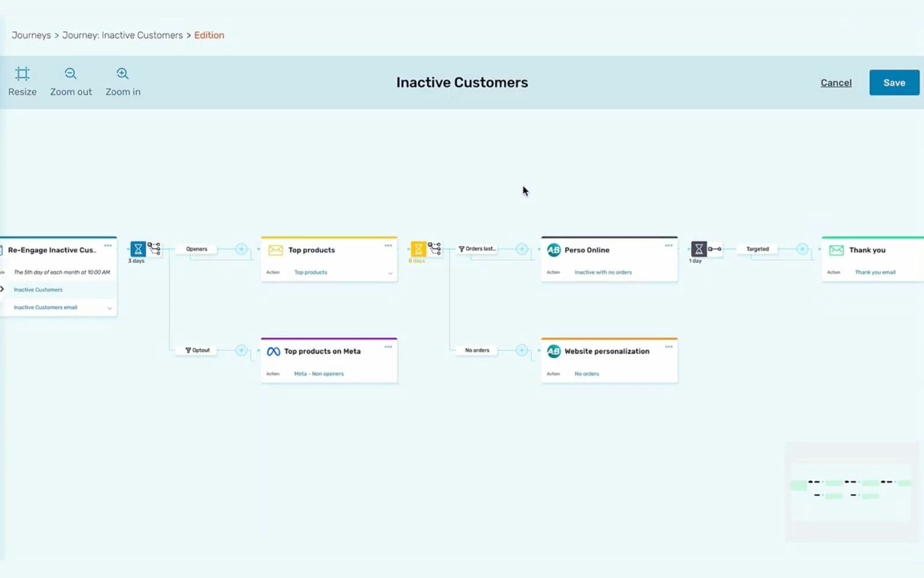Click the Zoom in magnifier icon
The height and width of the screenshot is (578, 924).
(122, 74)
